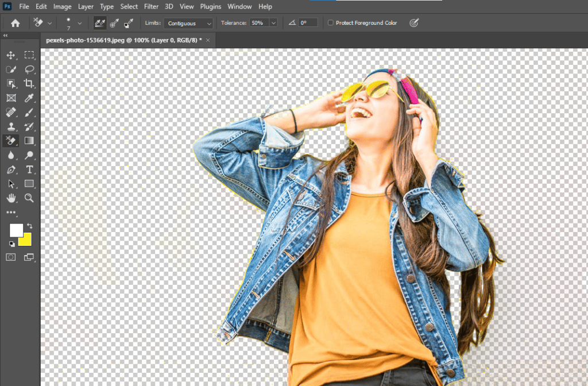
Task: Choose the Gradient tool
Action: click(x=29, y=141)
